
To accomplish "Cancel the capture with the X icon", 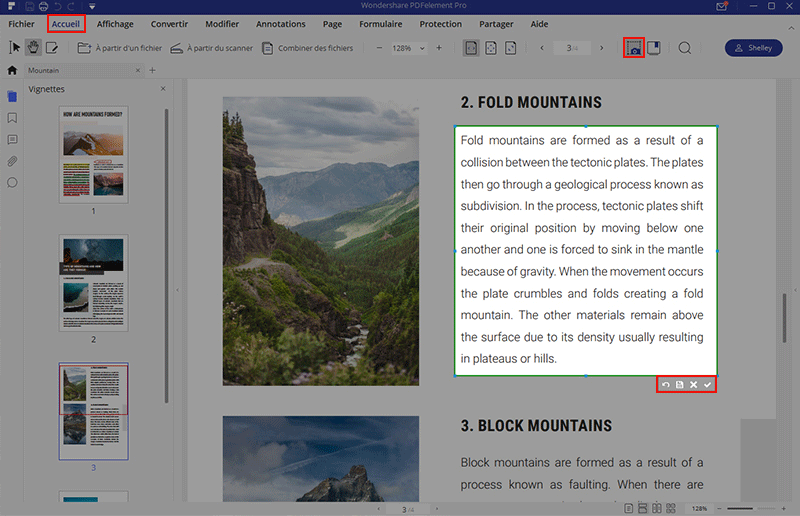I will [693, 384].
